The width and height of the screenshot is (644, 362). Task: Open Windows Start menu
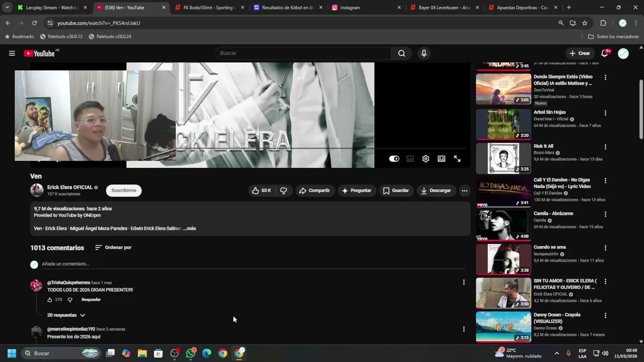tap(12, 353)
